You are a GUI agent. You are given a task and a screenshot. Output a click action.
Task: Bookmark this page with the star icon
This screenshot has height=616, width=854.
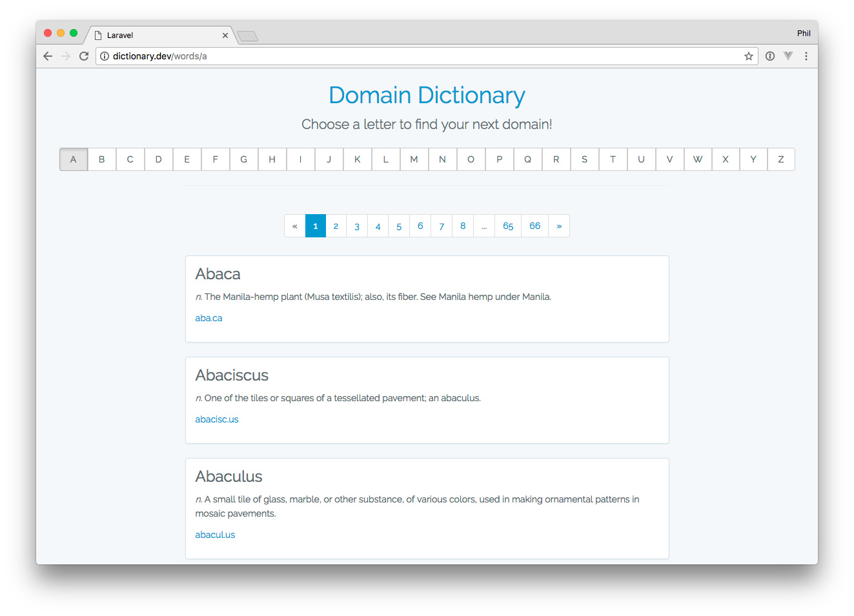(749, 56)
